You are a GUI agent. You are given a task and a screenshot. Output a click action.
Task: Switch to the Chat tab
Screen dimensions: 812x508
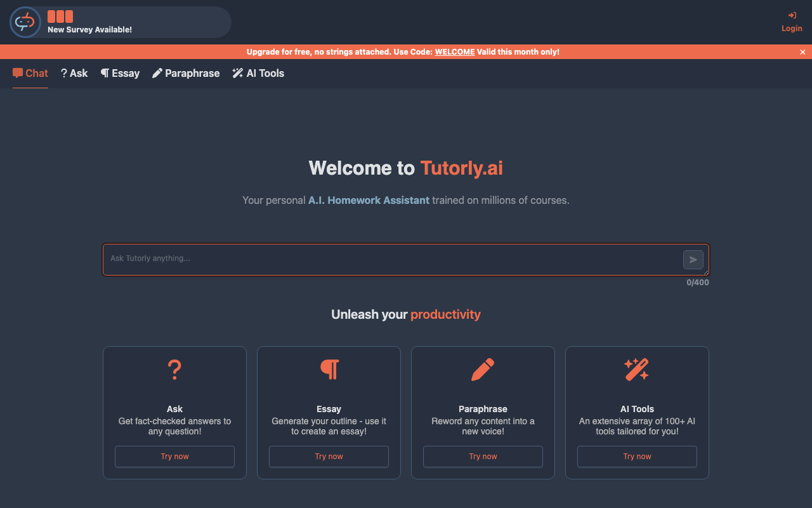coord(30,73)
